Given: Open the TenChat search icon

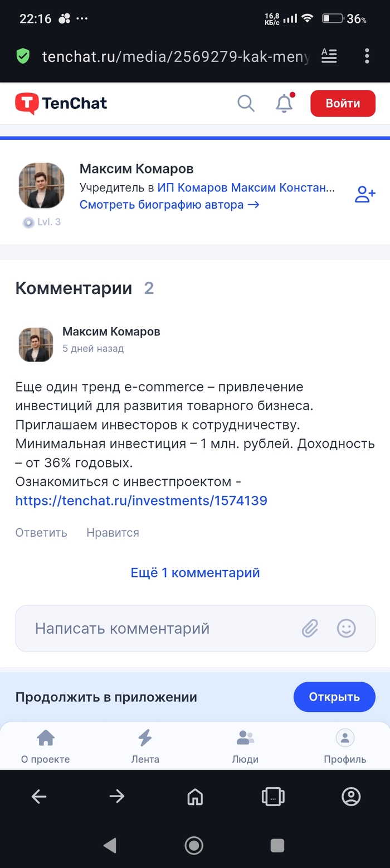Looking at the screenshot, I should tap(246, 103).
